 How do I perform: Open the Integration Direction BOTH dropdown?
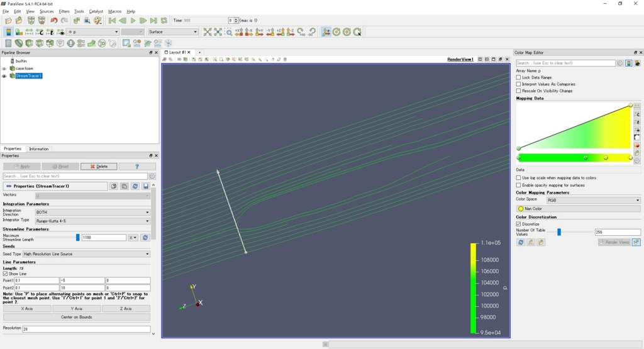coord(92,213)
